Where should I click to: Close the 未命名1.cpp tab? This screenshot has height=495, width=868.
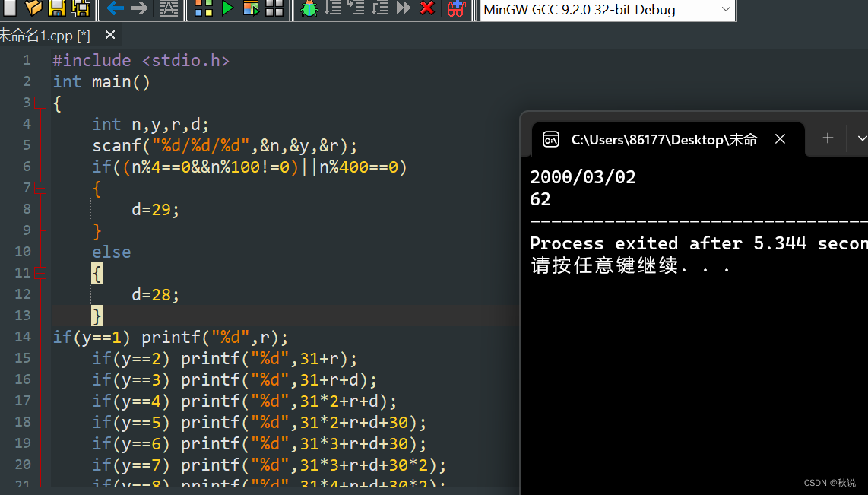[110, 35]
